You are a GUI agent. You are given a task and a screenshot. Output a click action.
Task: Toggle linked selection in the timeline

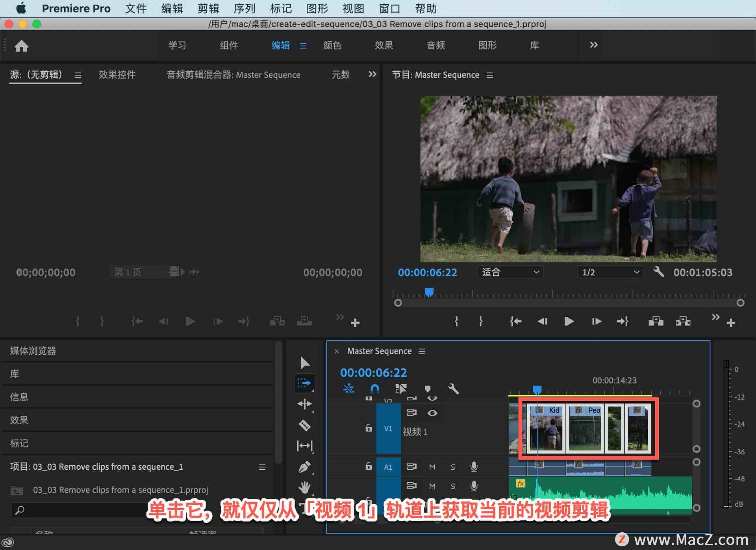pyautogui.click(x=400, y=389)
